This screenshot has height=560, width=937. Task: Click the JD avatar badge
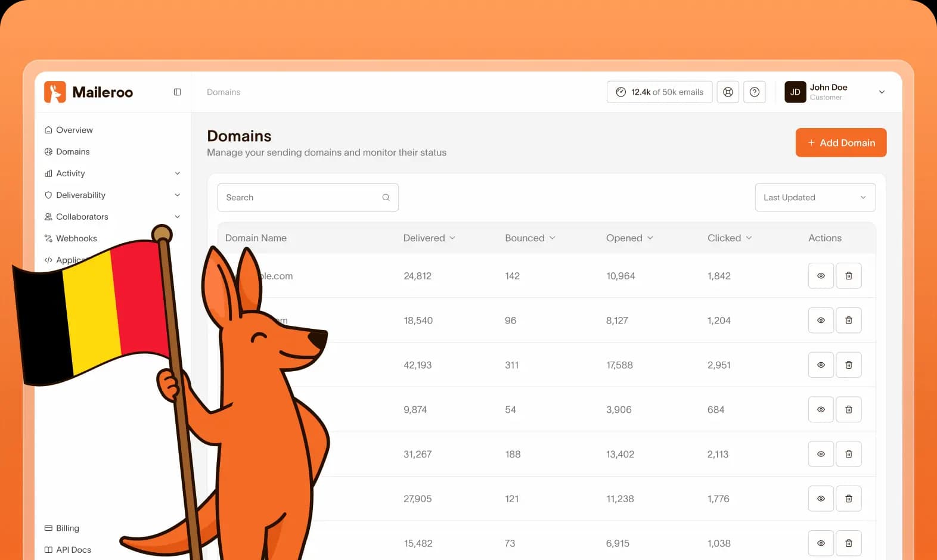pos(795,92)
